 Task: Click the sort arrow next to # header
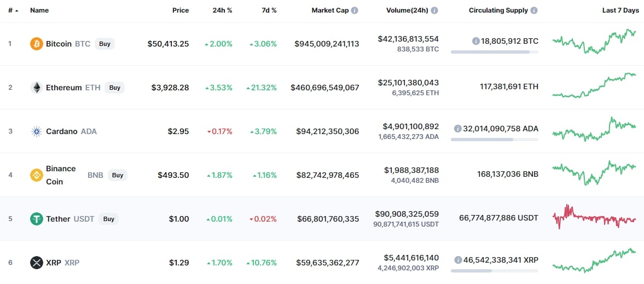(x=16, y=11)
